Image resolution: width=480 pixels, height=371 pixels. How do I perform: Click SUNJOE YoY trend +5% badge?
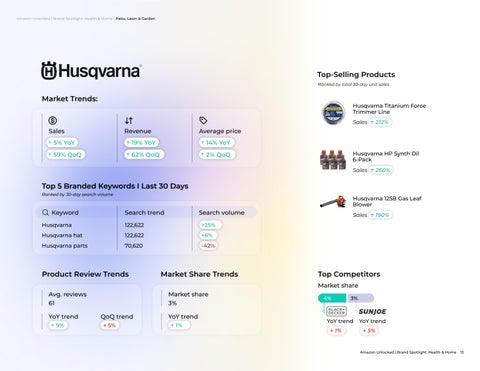click(369, 331)
